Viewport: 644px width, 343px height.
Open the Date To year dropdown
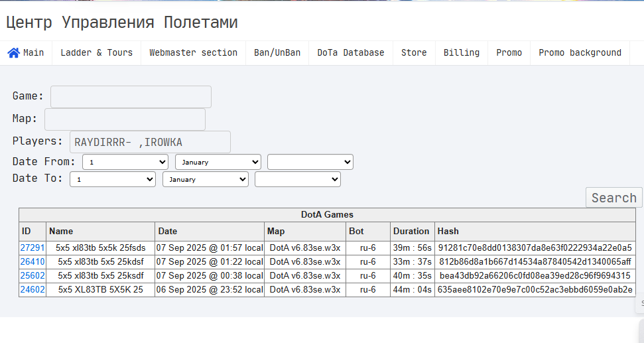click(298, 179)
